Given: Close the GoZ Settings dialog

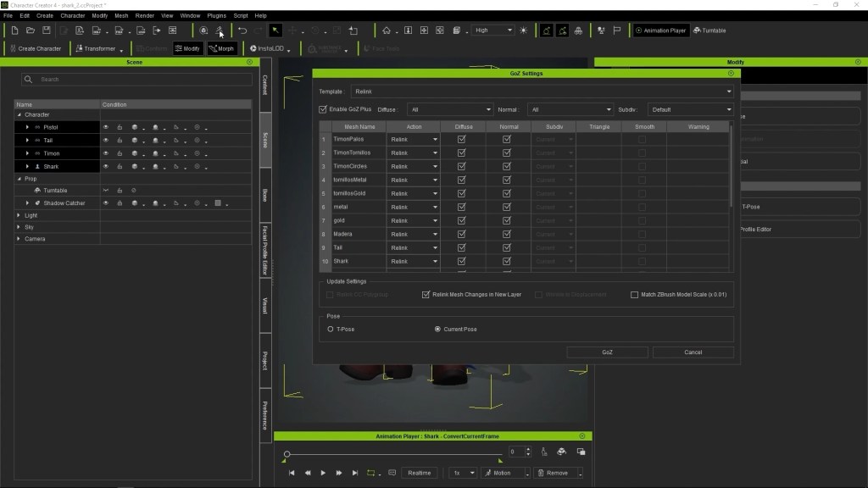Looking at the screenshot, I should (731, 73).
